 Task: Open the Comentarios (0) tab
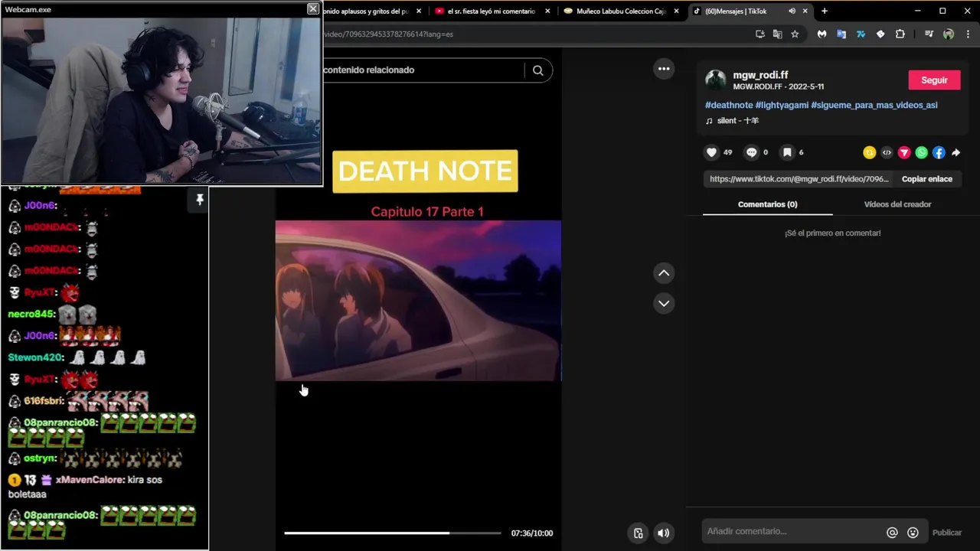point(767,204)
